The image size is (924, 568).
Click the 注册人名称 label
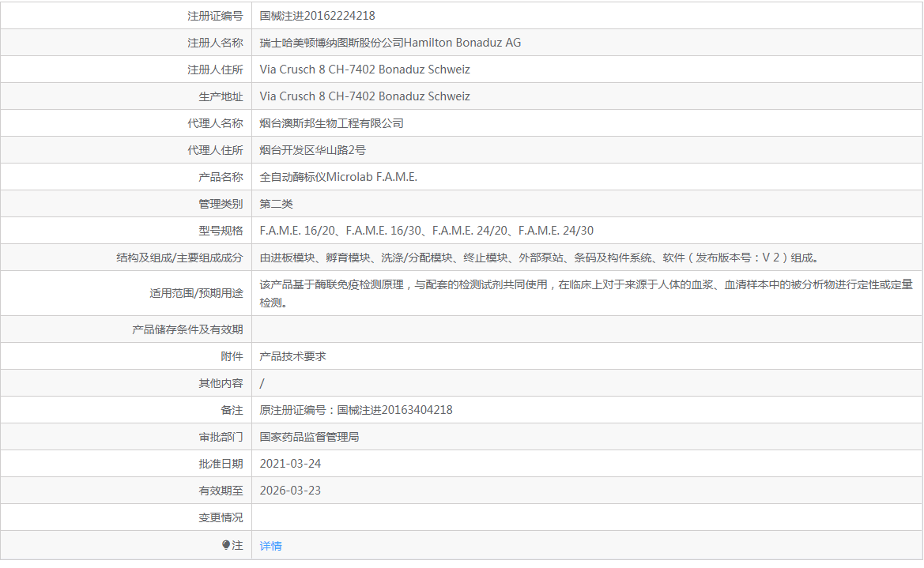click(x=215, y=43)
